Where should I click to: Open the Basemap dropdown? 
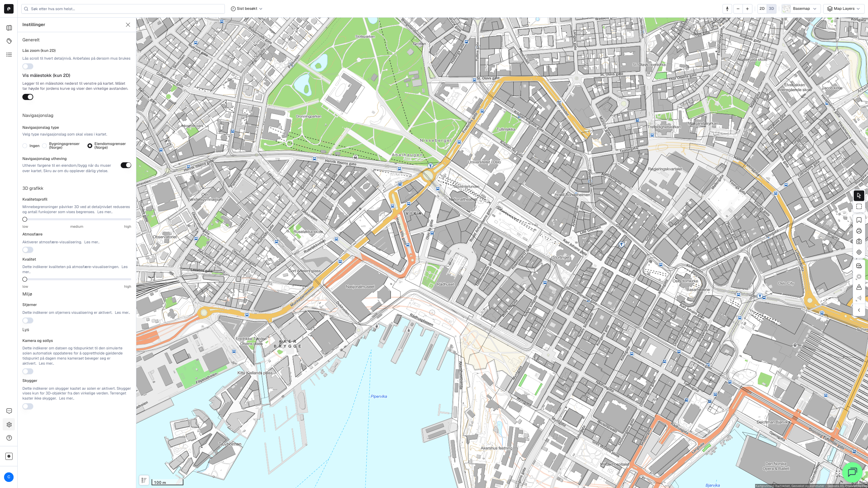click(801, 9)
